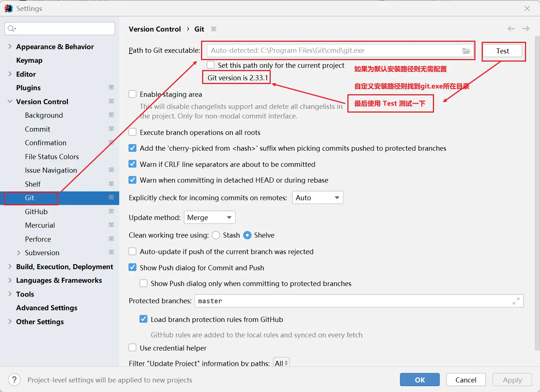Open the Plugins settings page
The image size is (540, 392).
[x=28, y=88]
